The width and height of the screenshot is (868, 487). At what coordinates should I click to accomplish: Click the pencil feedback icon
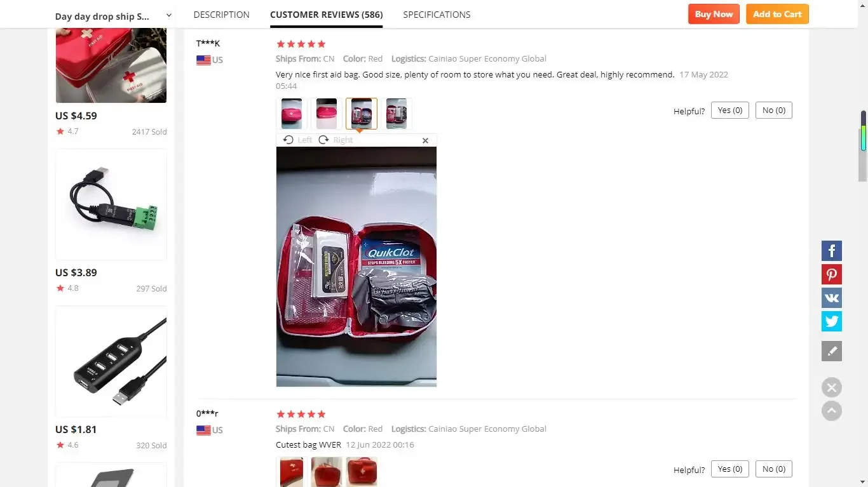tap(831, 351)
